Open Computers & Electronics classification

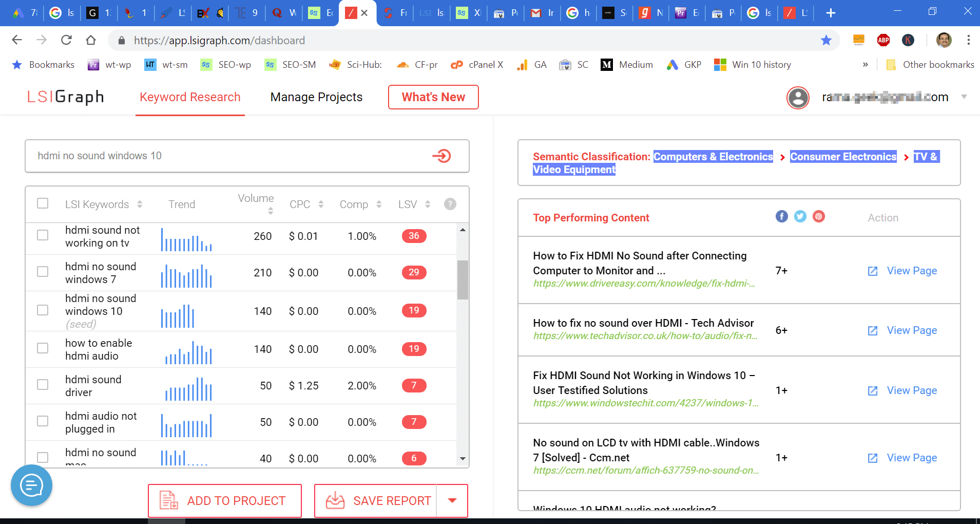pyautogui.click(x=713, y=157)
